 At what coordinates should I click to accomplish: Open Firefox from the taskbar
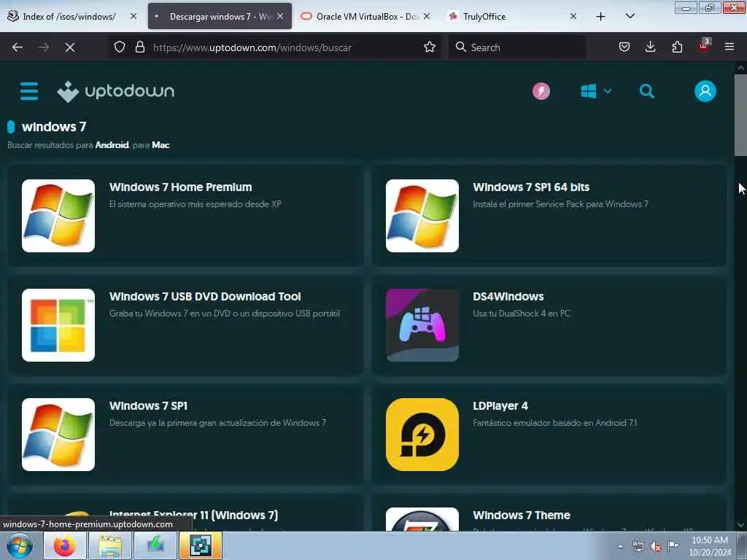(65, 545)
